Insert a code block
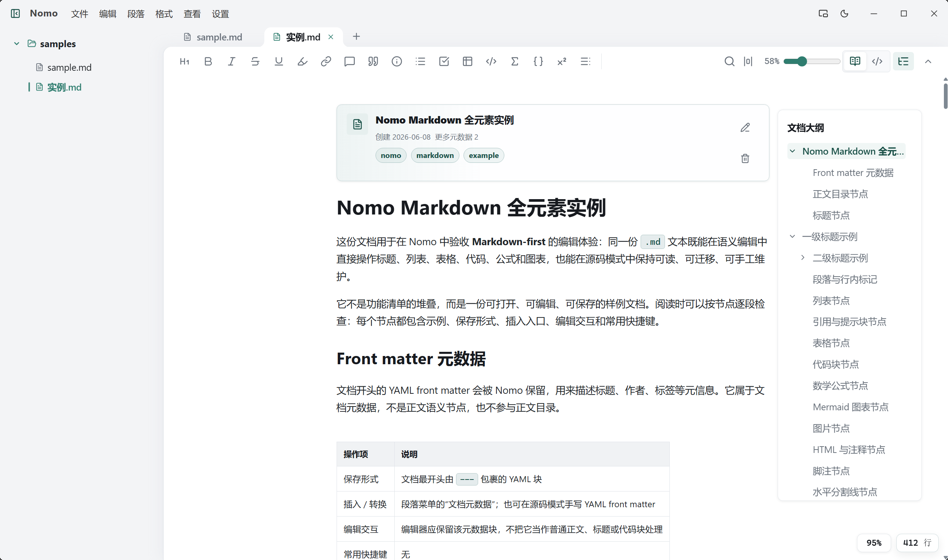This screenshot has width=948, height=560. [x=491, y=61]
